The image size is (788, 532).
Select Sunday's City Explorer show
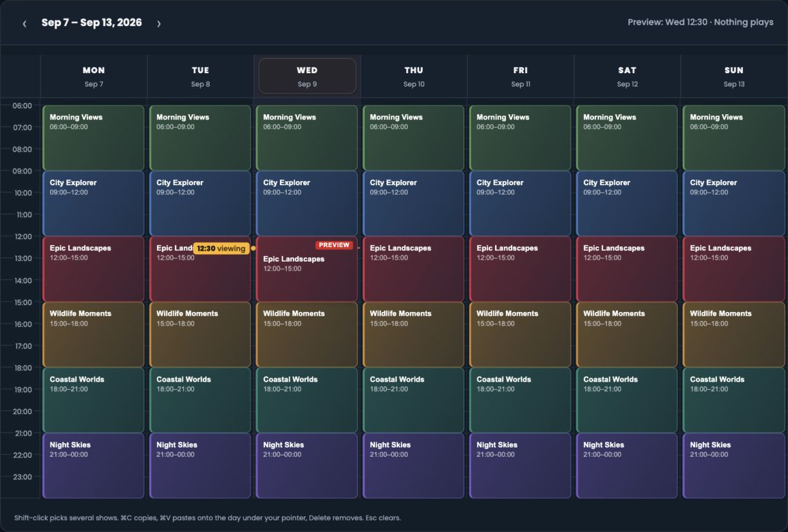point(734,203)
